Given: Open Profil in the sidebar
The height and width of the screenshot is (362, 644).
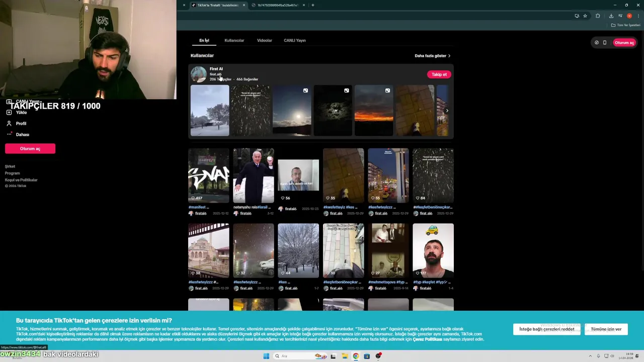Looking at the screenshot, I should point(21,123).
